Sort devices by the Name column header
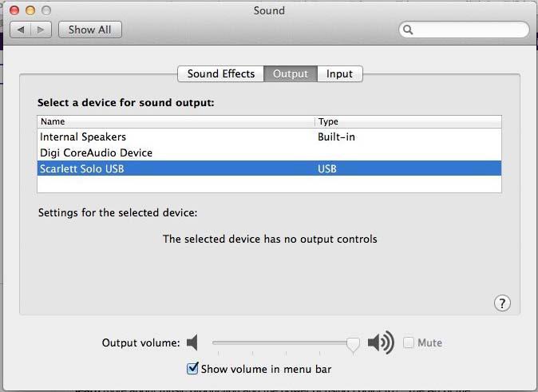The image size is (538, 392). 176,121
